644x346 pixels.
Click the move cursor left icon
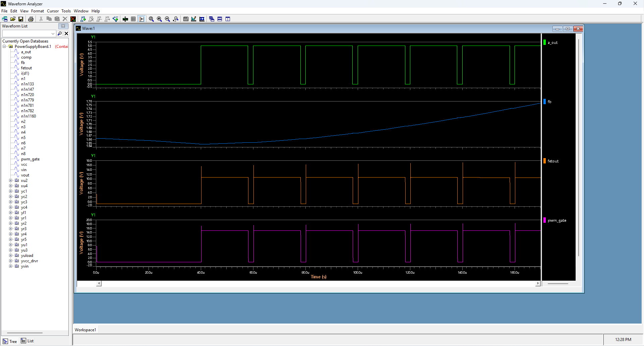99,19
